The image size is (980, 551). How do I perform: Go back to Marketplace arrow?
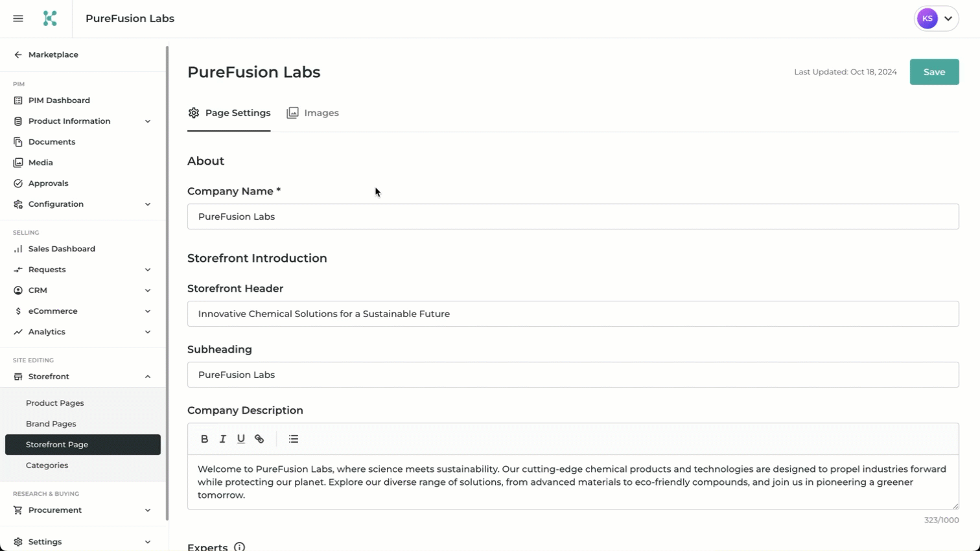click(x=18, y=55)
